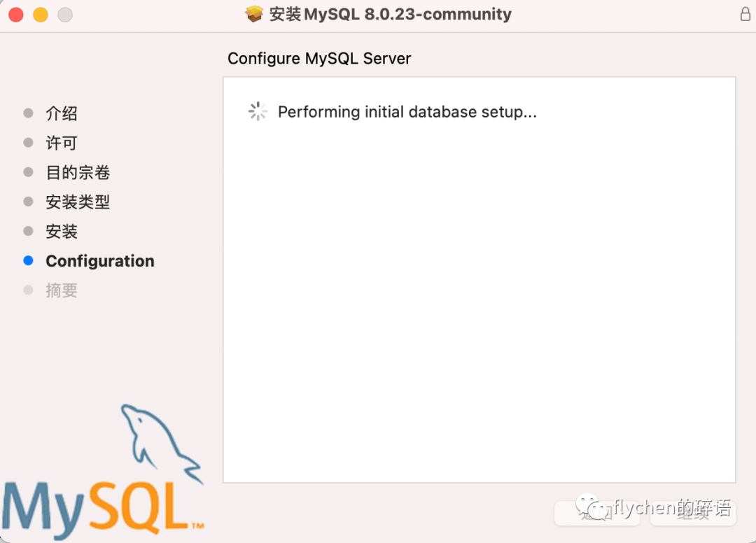Close the MySQL installer window

pos(15,15)
